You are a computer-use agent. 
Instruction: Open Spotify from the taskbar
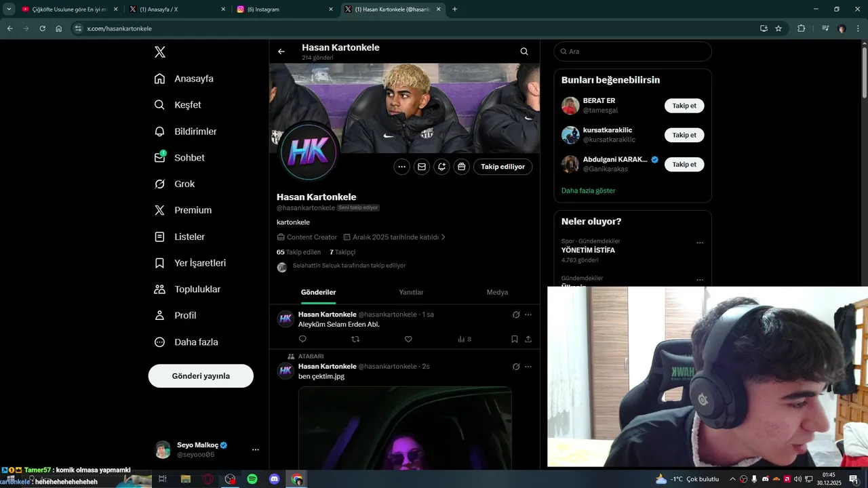coord(252,479)
